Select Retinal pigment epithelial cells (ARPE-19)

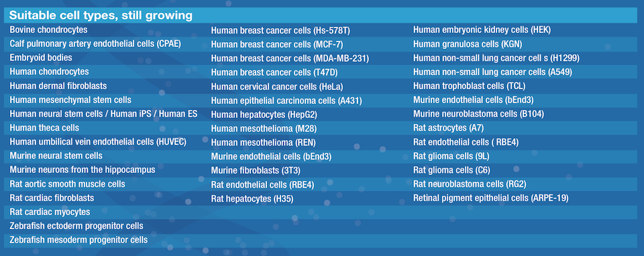pyautogui.click(x=491, y=198)
